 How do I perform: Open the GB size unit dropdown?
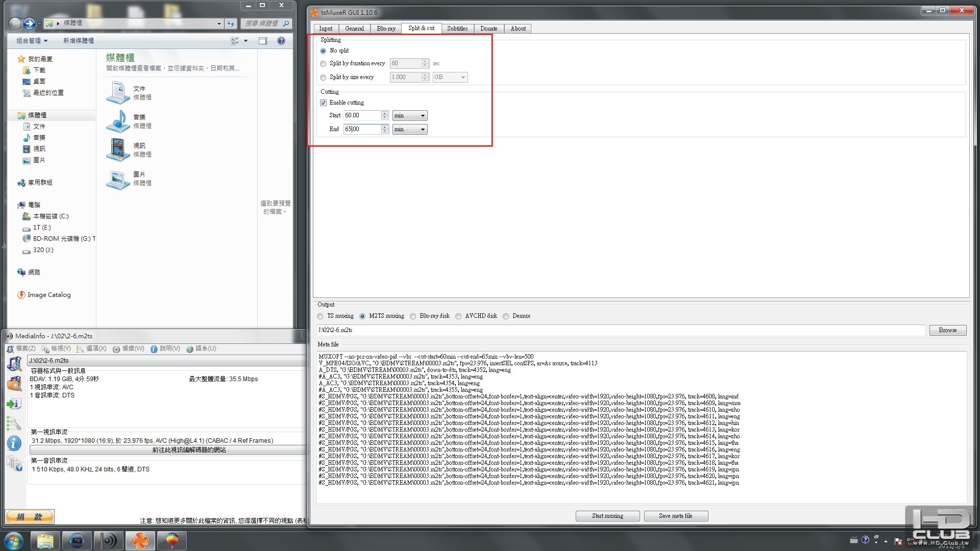point(450,78)
